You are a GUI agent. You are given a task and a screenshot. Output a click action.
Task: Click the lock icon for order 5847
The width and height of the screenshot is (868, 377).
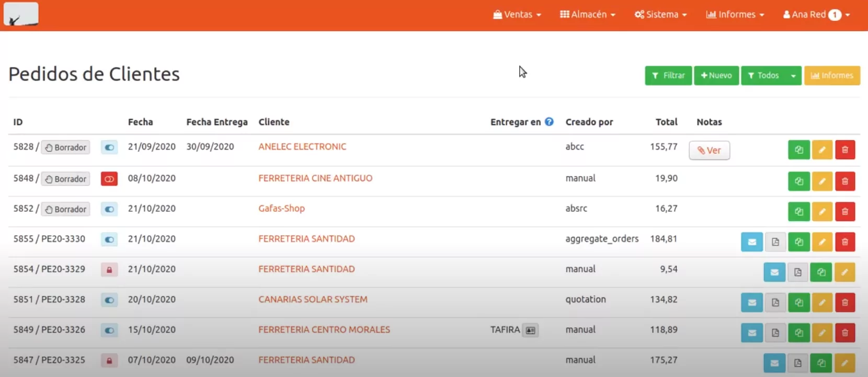point(109,361)
